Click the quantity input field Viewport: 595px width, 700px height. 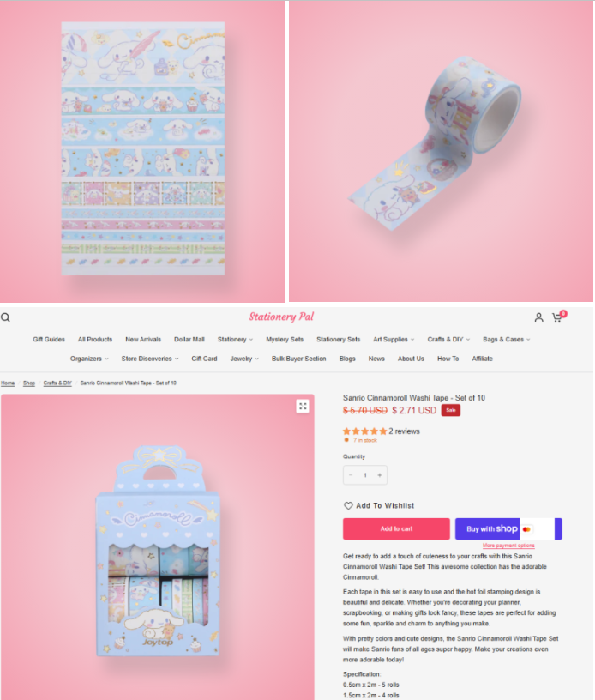[x=365, y=475]
